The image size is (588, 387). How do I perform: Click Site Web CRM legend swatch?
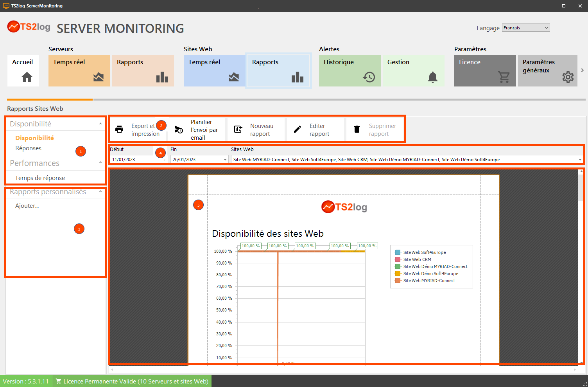(x=398, y=259)
